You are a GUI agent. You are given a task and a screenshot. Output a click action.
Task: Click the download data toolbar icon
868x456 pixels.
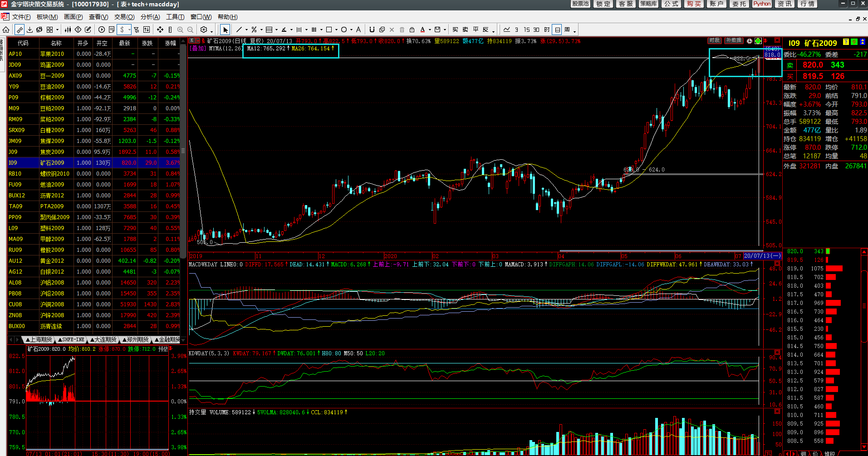pyautogui.click(x=29, y=29)
